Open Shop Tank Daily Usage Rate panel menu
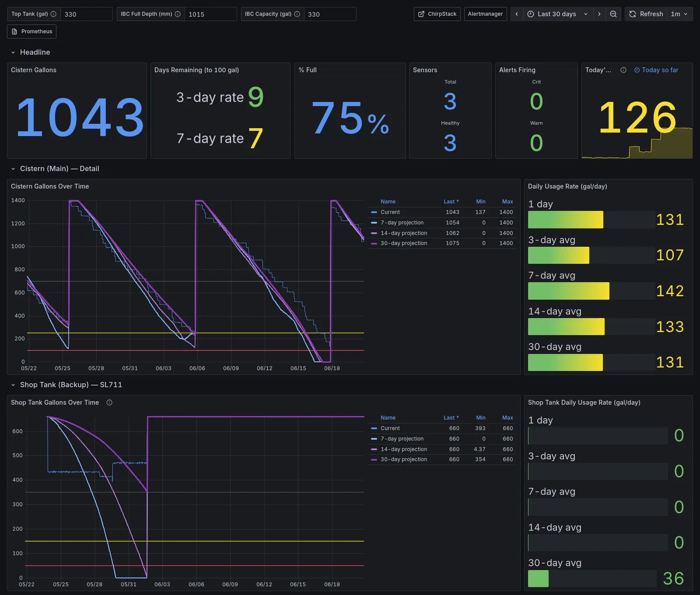This screenshot has height=595, width=700. click(x=584, y=402)
